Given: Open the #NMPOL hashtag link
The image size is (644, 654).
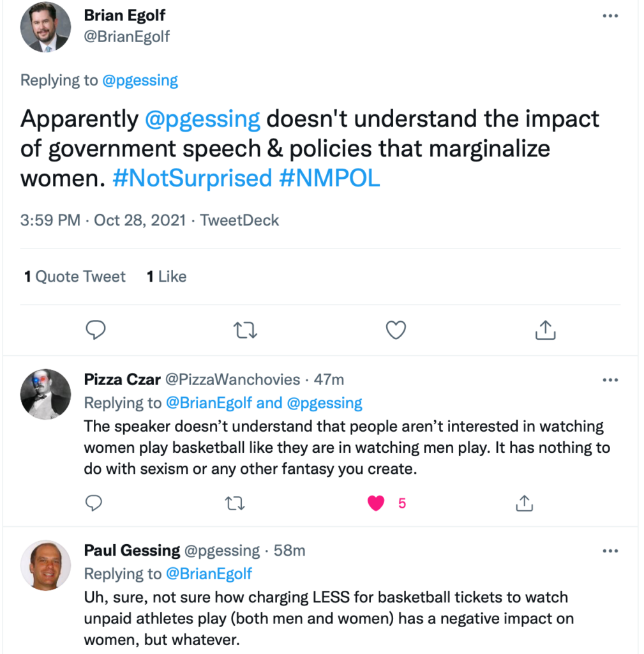Looking at the screenshot, I should [329, 178].
